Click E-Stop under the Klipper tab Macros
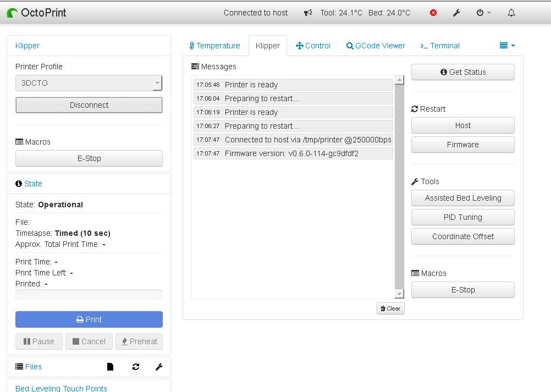Screen dimensions: 551x392 point(463,290)
